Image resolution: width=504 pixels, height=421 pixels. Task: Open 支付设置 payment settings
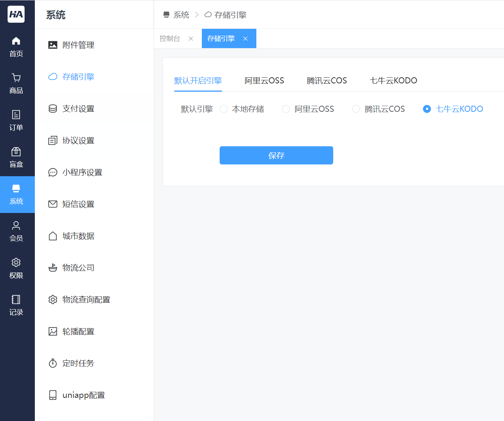[78, 109]
